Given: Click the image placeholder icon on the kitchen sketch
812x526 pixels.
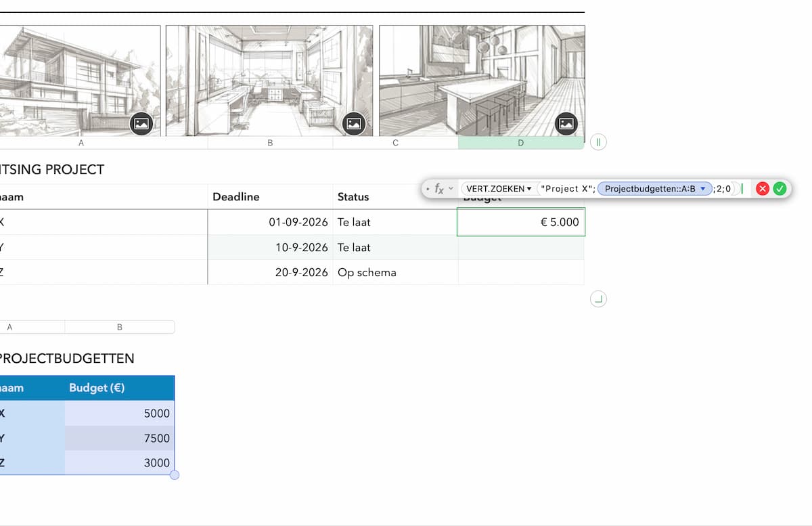Looking at the screenshot, I should (566, 124).
